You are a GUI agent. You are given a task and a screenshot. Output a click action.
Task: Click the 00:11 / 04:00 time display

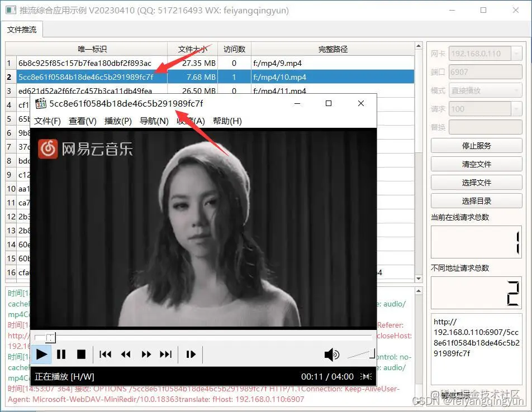[327, 376]
